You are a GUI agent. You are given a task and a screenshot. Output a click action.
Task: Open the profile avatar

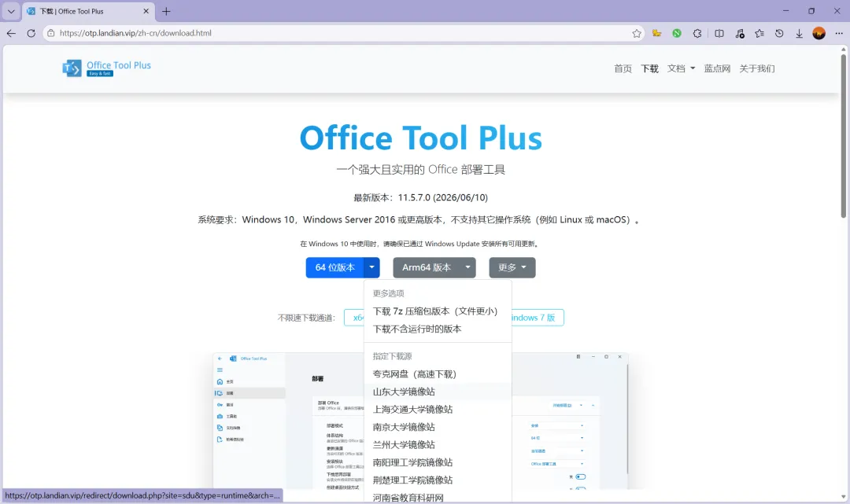(819, 33)
